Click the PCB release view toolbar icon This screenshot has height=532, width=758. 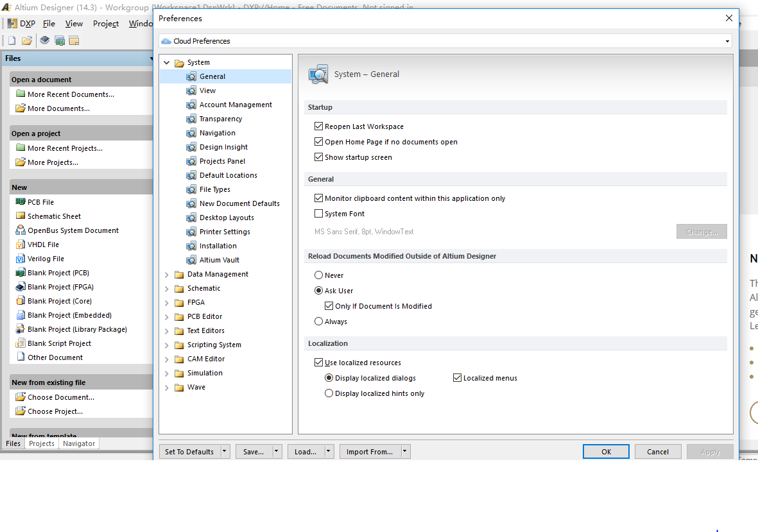(60, 40)
